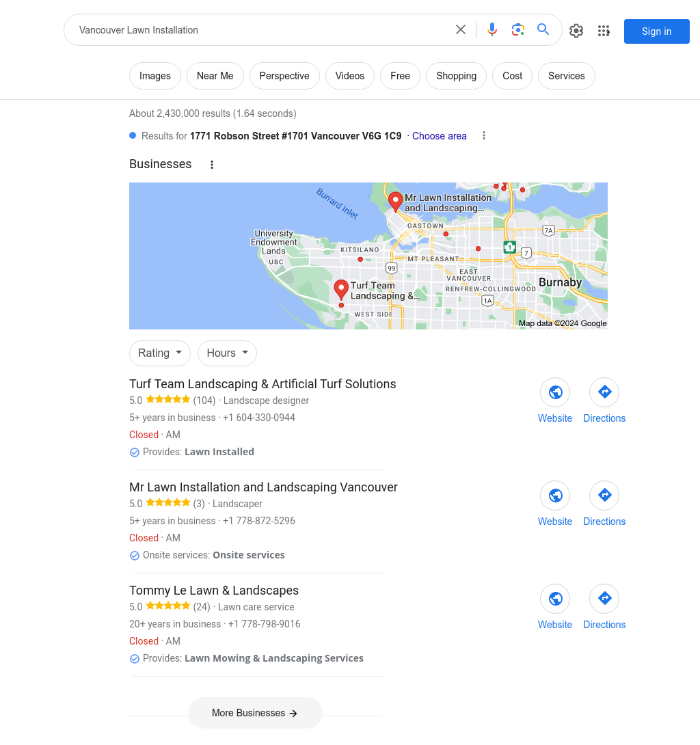The image size is (700, 745).
Task: Click the magnifying glass search icon
Action: [543, 30]
